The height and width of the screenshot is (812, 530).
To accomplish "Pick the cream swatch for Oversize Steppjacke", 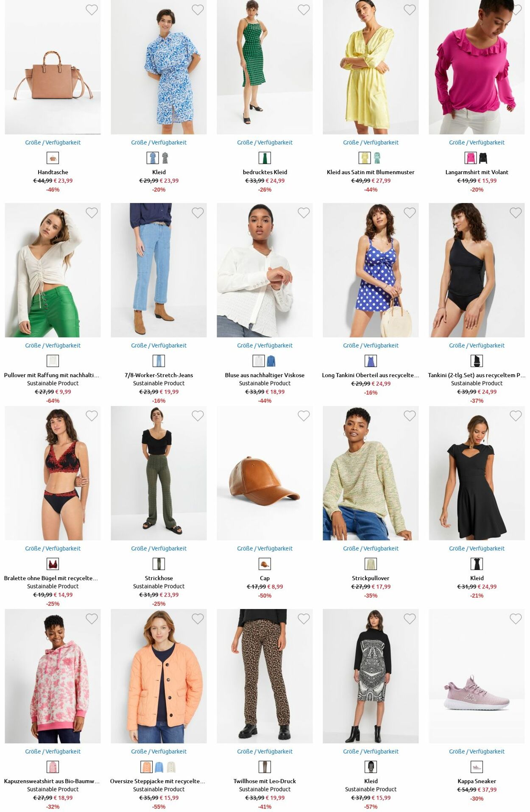I will pyautogui.click(x=171, y=767).
